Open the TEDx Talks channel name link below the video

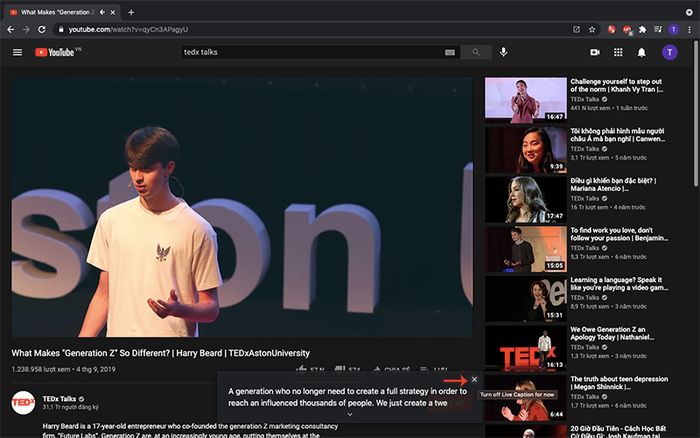pos(59,399)
